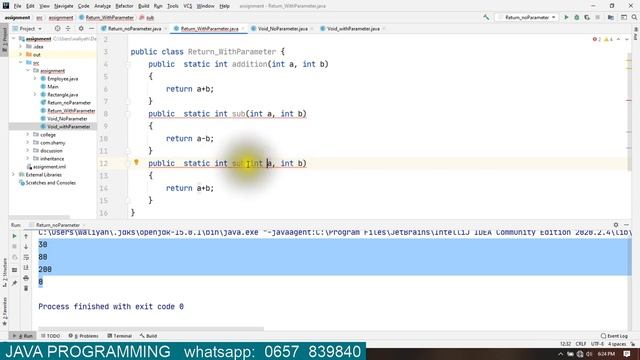Click the Debug bug icon
This screenshot has width=640, height=360.
577,18
